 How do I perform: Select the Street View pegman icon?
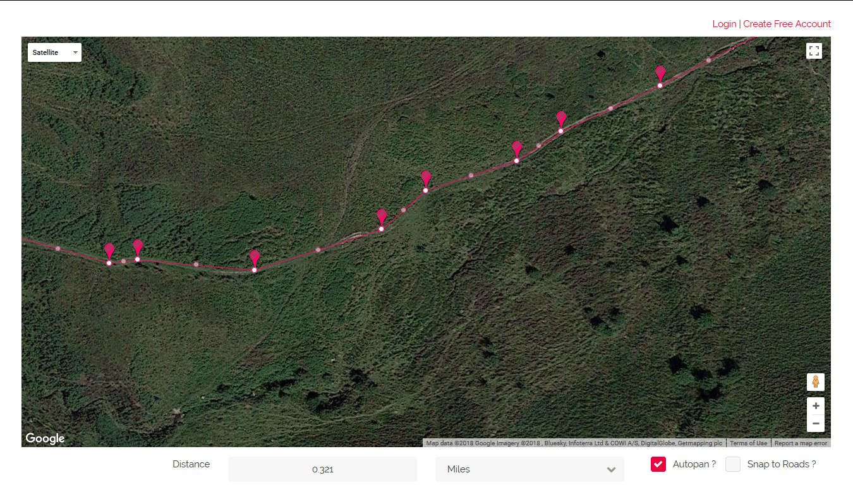(x=816, y=382)
